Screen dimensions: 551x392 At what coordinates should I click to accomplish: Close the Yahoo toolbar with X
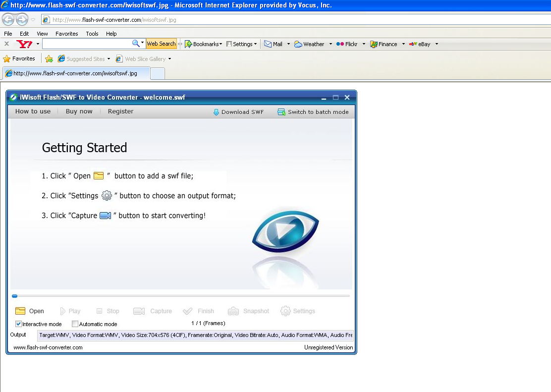6,44
